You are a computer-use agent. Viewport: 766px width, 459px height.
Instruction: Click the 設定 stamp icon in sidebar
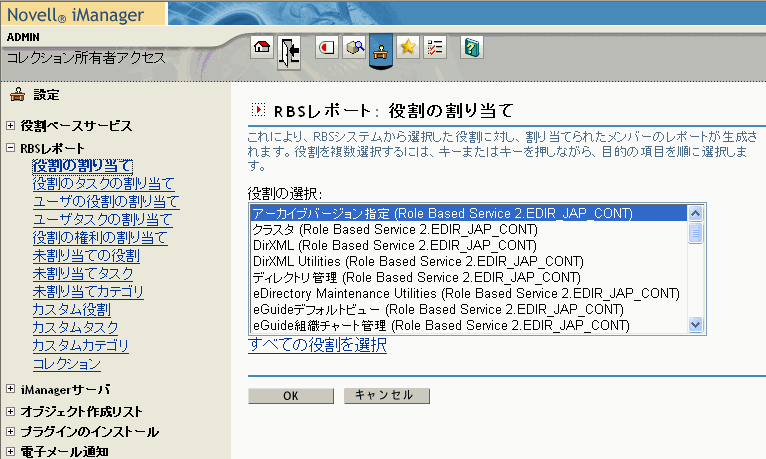tap(18, 94)
